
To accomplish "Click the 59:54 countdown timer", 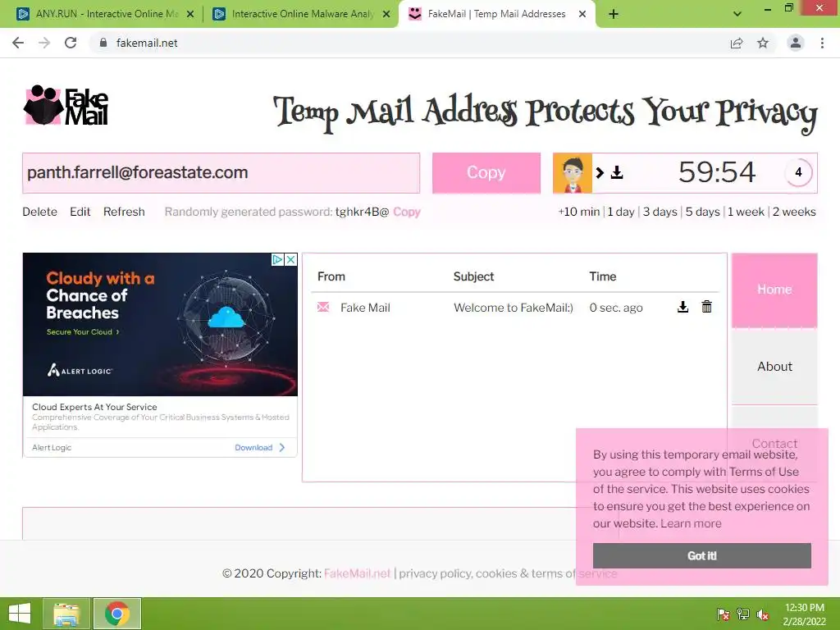I will coord(717,172).
